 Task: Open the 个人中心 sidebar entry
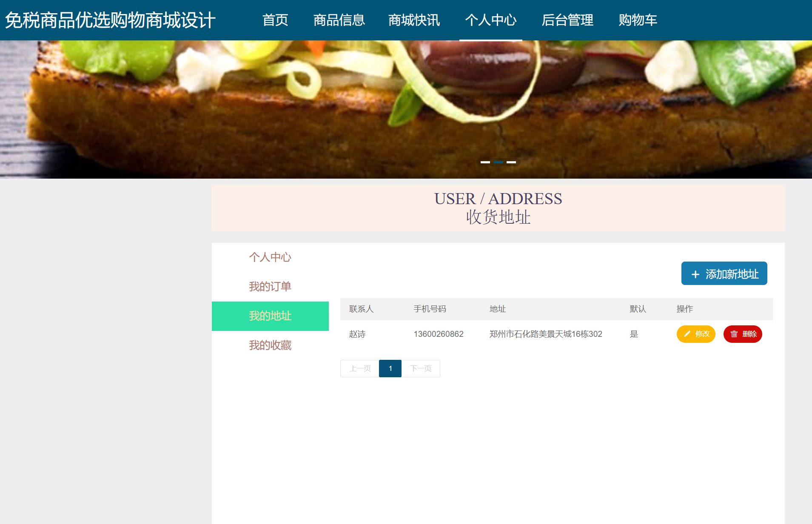[270, 257]
